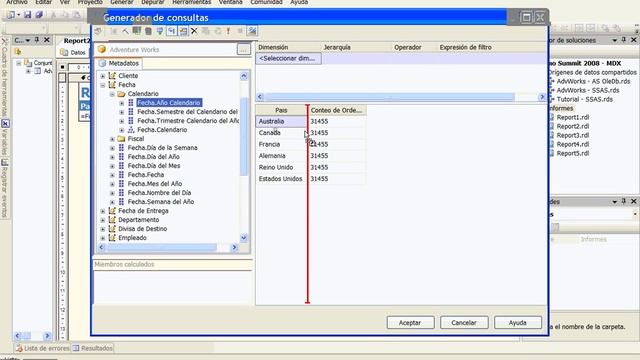Open Report3.rdl in solution explorer
Image resolution: width=640 pixels, height=360 pixels.
572,135
